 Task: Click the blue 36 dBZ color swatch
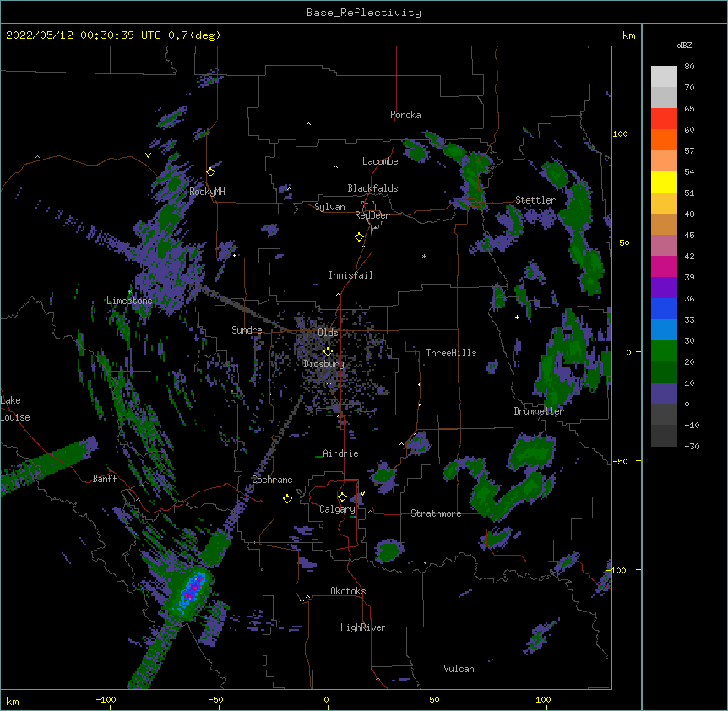pos(664,308)
